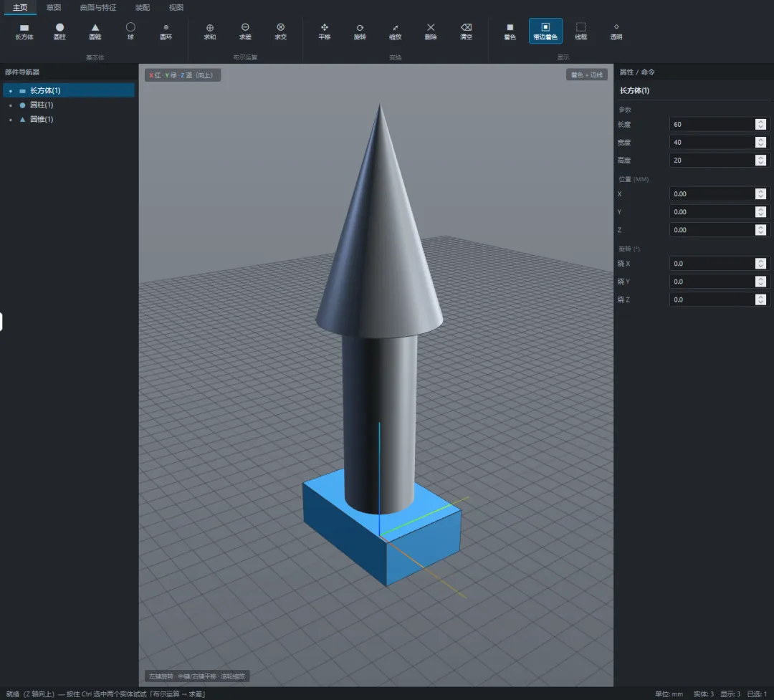
Task: Open the 草图 sketch tab
Action: pos(54,7)
